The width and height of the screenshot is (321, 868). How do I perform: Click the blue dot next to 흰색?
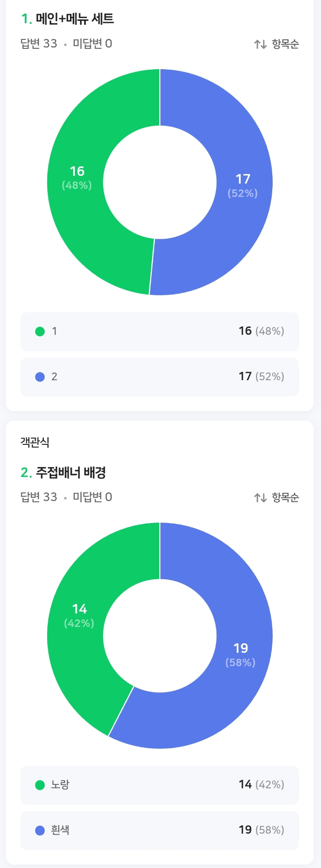pos(40,830)
